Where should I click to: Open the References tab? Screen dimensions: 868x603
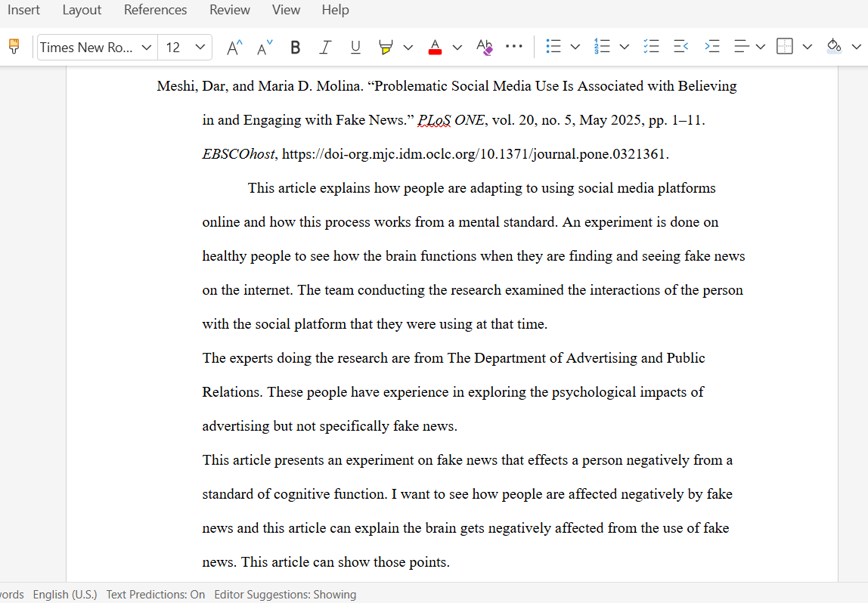(x=156, y=10)
